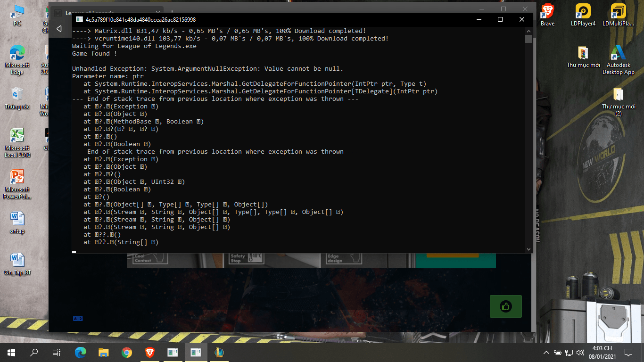Click "Waiting for League of Legends.exe" line
644x362 pixels.
pyautogui.click(x=134, y=46)
